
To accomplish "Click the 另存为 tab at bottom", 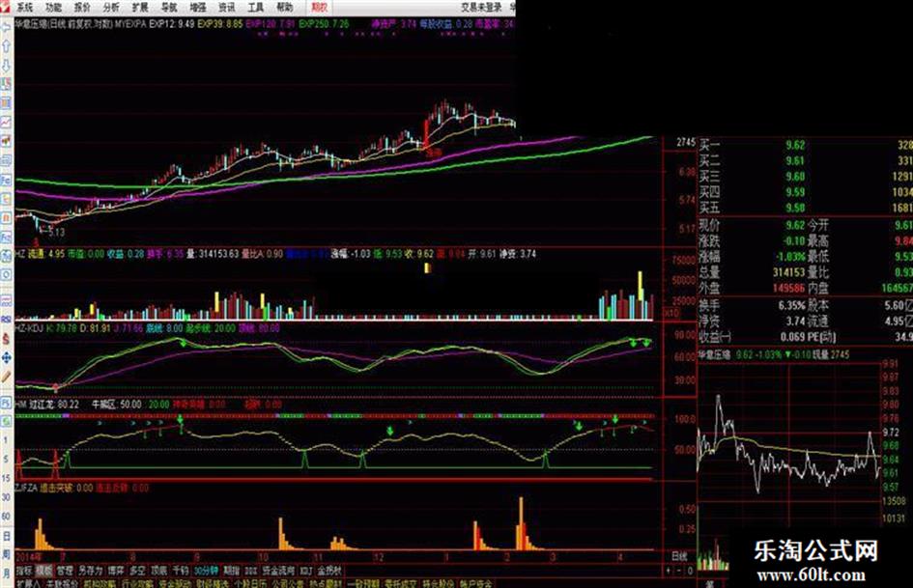I will tap(90, 570).
